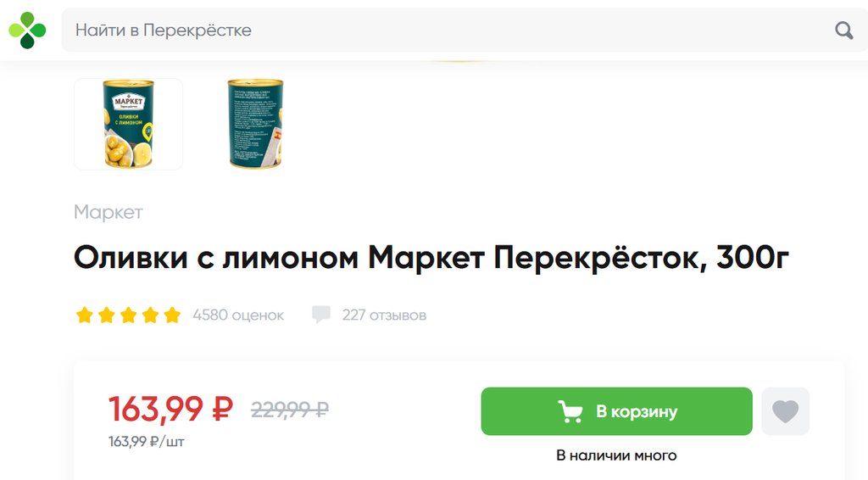This screenshot has height=480, width=868.
Task: Click the first rating star
Action: pyautogui.click(x=85, y=315)
